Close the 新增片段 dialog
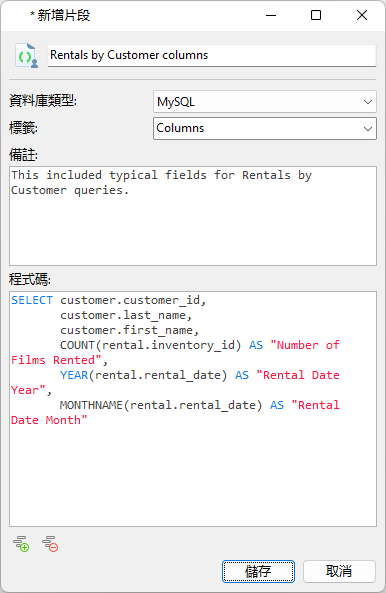This screenshot has width=386, height=593. tap(362, 16)
